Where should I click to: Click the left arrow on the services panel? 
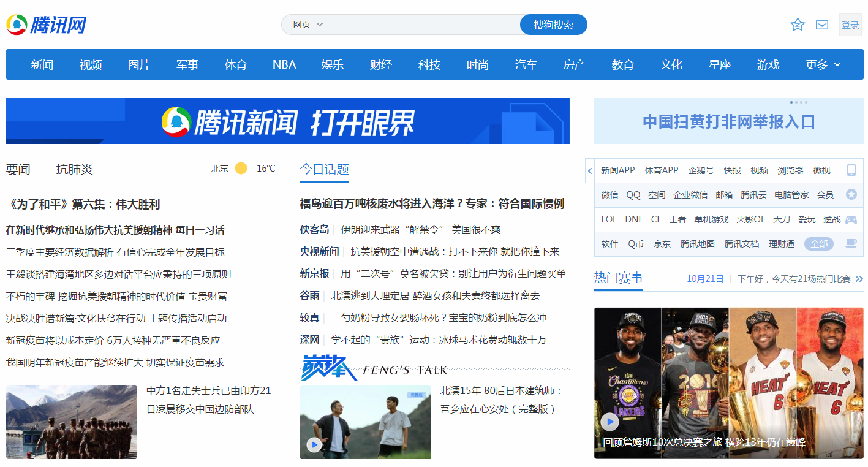pos(590,171)
